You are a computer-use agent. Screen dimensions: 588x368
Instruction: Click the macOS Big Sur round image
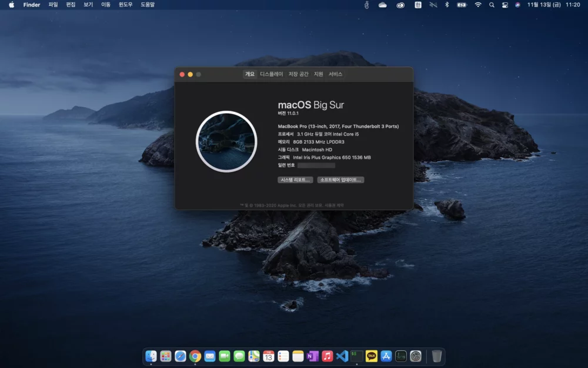coord(226,141)
